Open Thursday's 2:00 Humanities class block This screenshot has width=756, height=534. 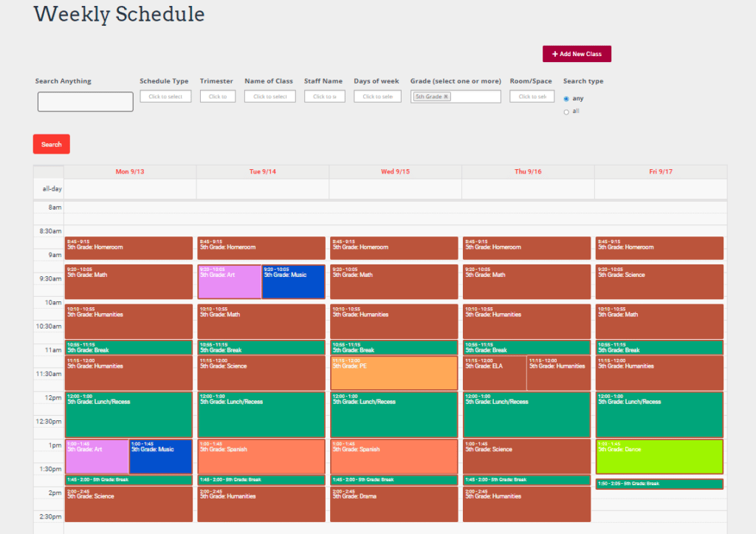click(x=526, y=504)
